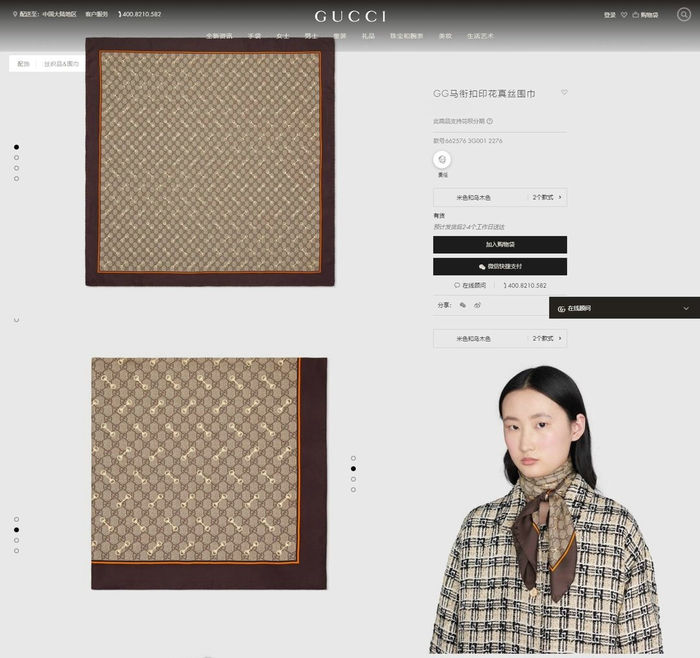
Task: Click 加入购物袋 add to bag button
Action: point(500,245)
